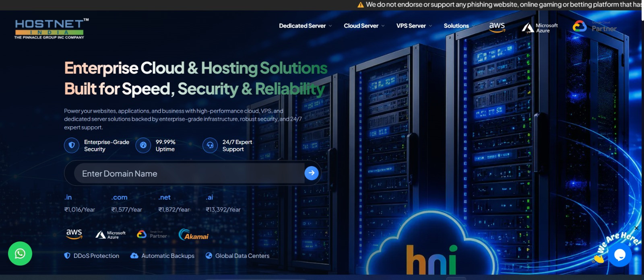Click the 'DDoS Protection' label

[96, 256]
